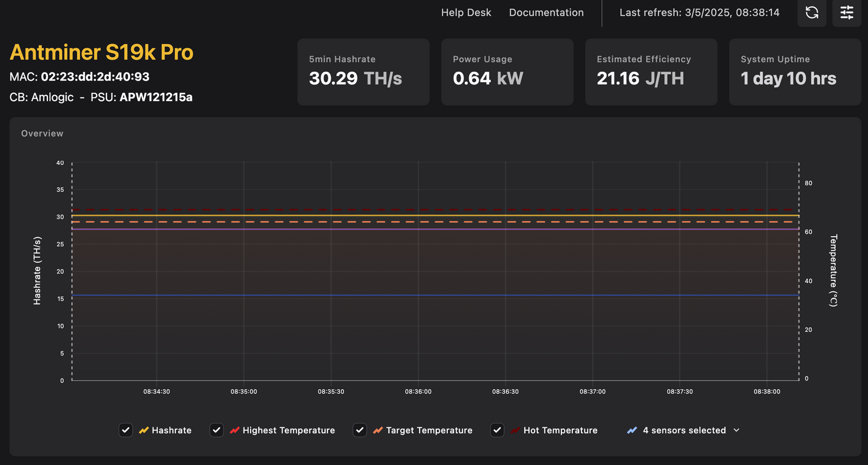Viewport: 868px width, 465px height.
Task: Click the refresh icon to reload data
Action: (812, 13)
